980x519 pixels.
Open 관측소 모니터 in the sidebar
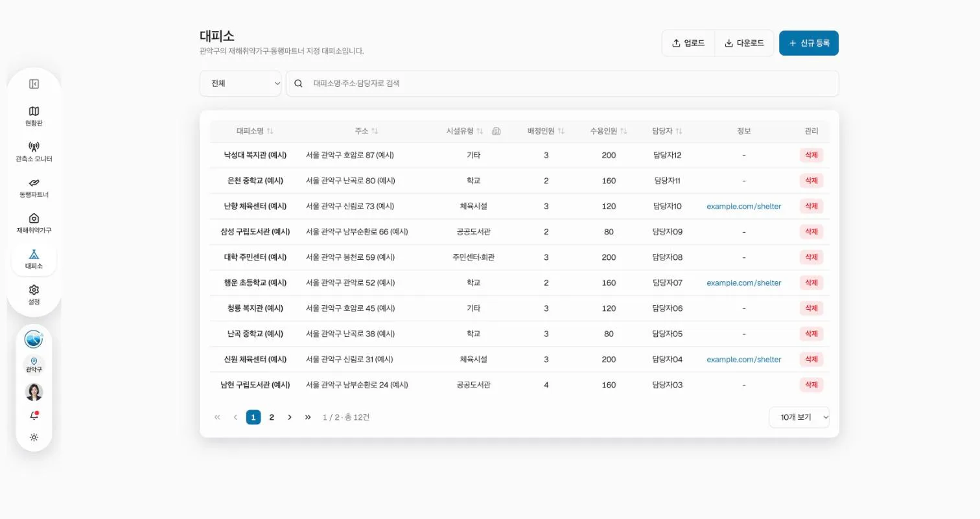34,152
